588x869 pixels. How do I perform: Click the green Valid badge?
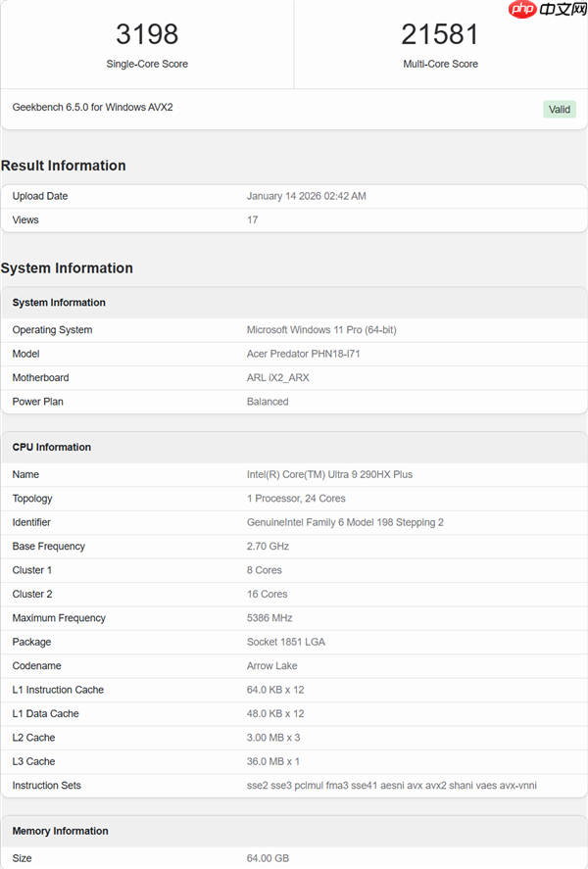point(559,110)
